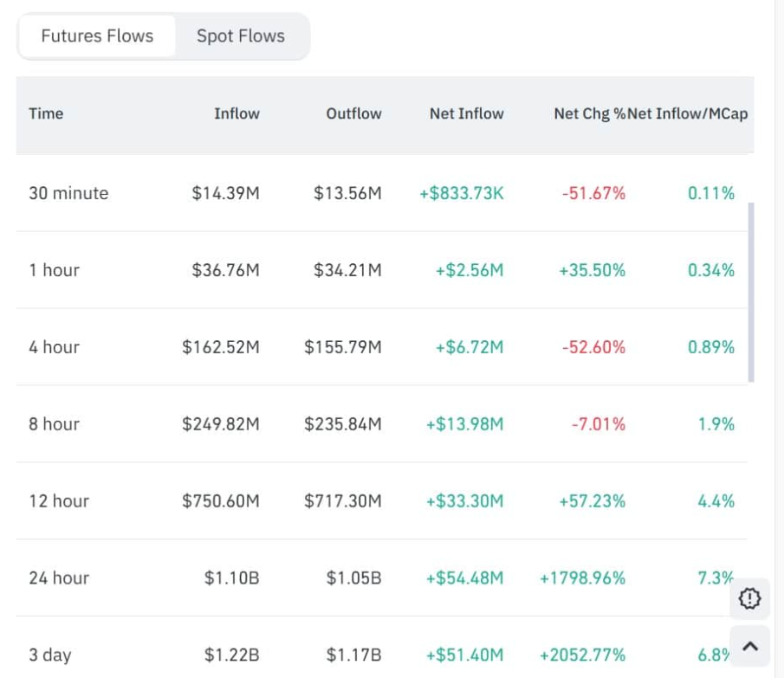Select the Futures Flows tab

[x=97, y=36]
